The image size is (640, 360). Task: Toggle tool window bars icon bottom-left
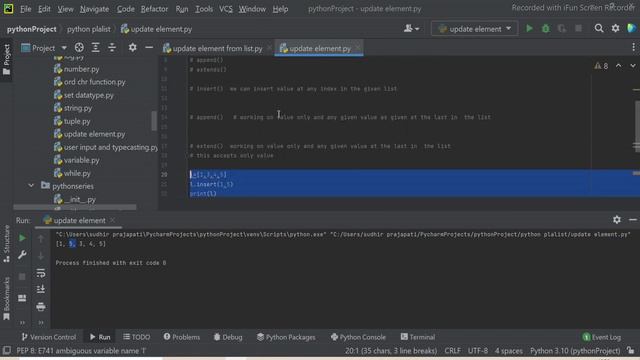[x=7, y=350]
